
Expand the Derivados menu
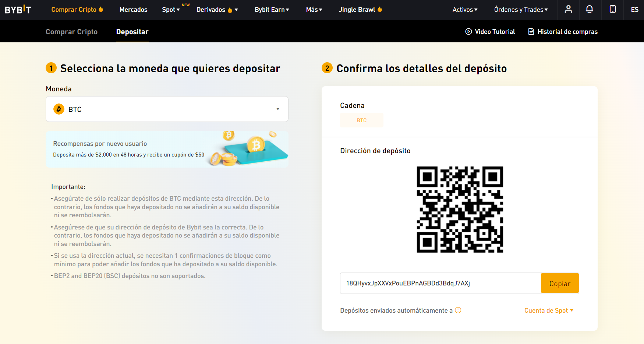point(217,10)
